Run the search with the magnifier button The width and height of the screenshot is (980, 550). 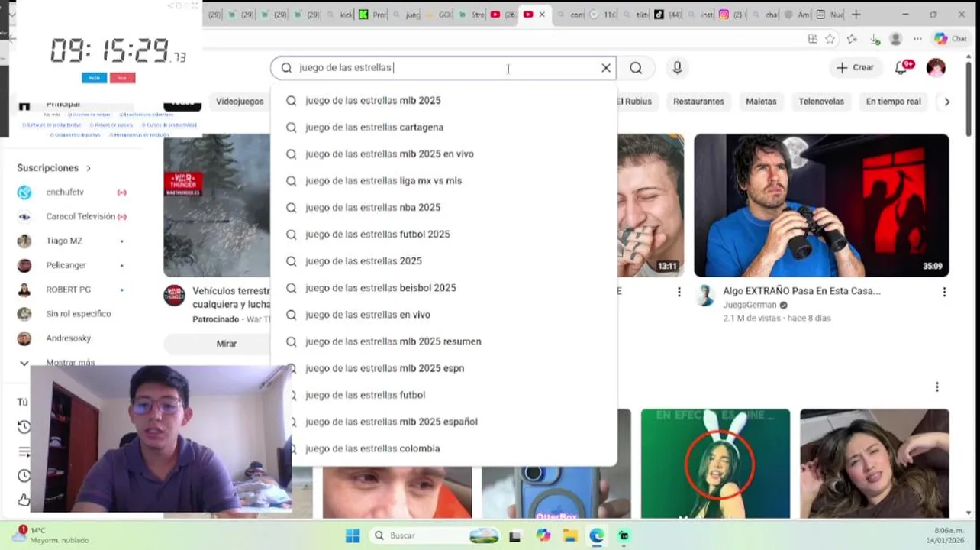point(636,68)
